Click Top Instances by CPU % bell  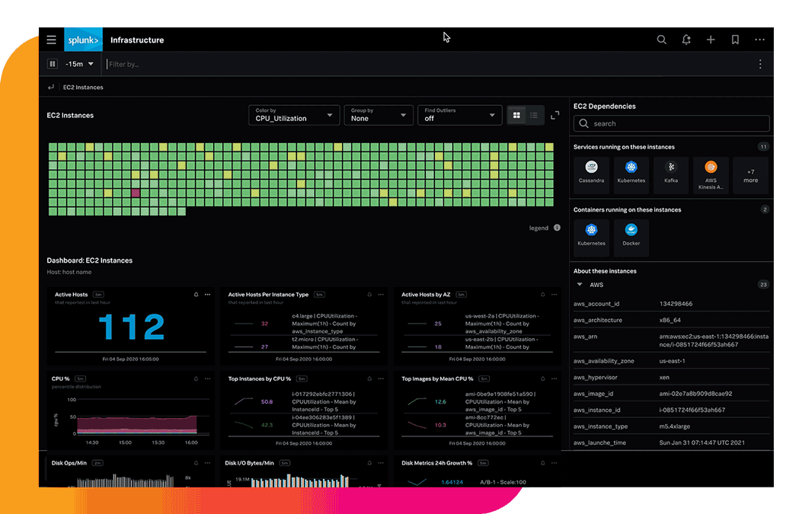369,379
